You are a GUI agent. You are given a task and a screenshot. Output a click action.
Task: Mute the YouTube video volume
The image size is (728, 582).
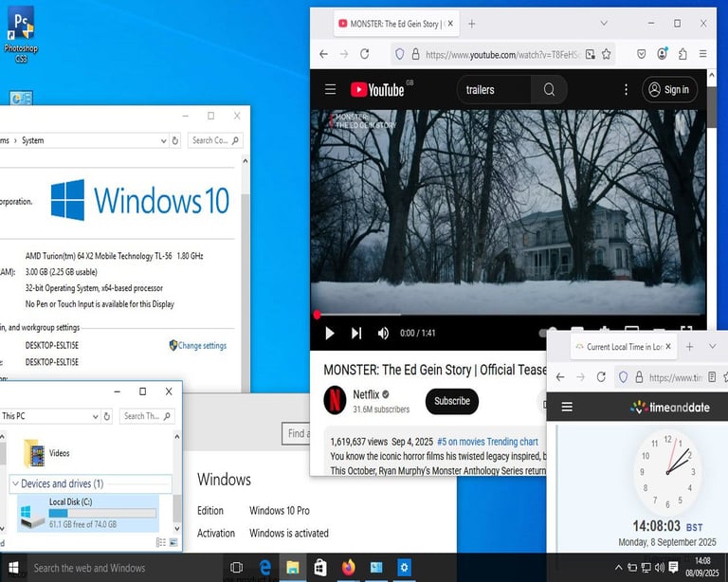(x=383, y=334)
